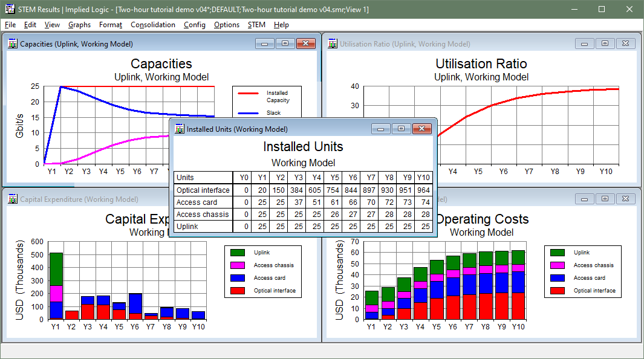The image size is (644, 359).
Task: Open the Edit menu
Action: pos(30,25)
